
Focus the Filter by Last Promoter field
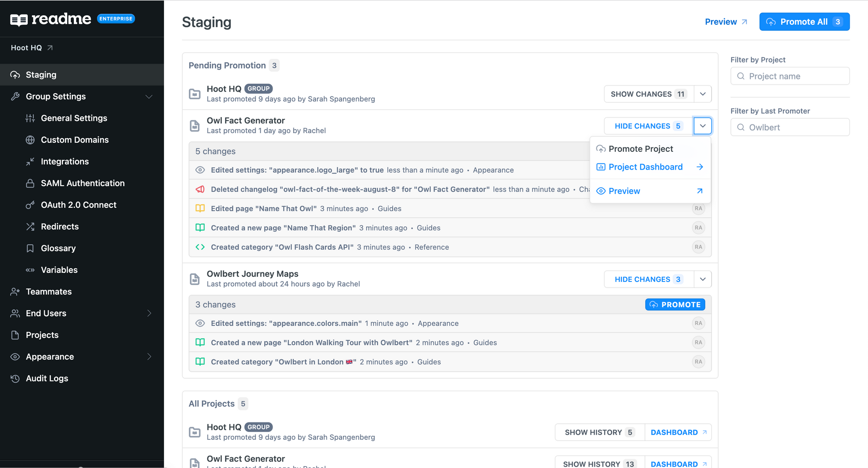[790, 128]
